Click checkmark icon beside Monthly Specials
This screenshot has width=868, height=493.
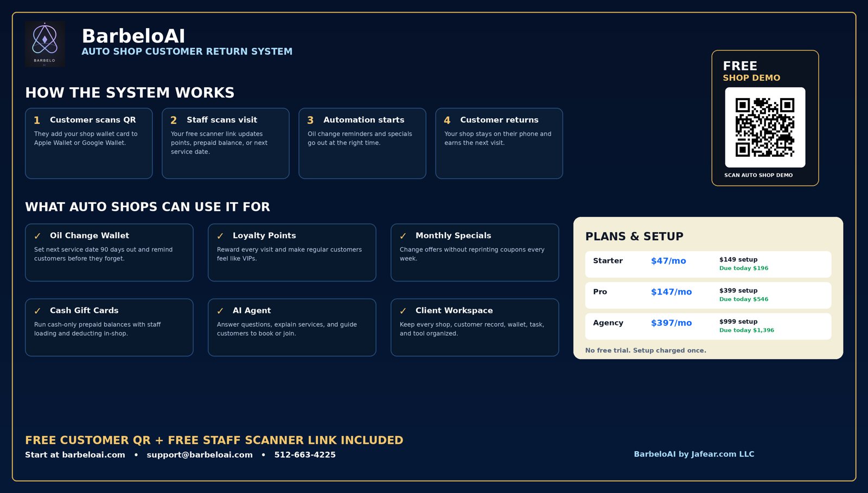[403, 236]
